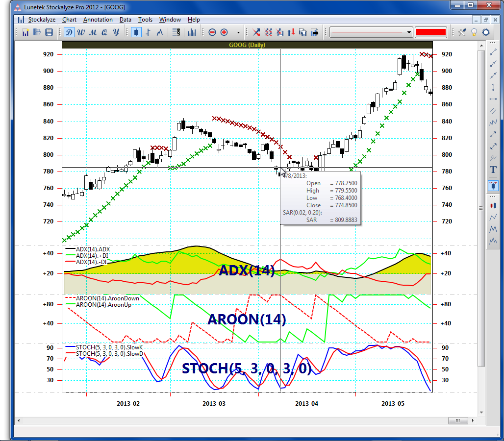Open a file with the folder icon
Screen dimensions: 504x441
tap(37, 32)
